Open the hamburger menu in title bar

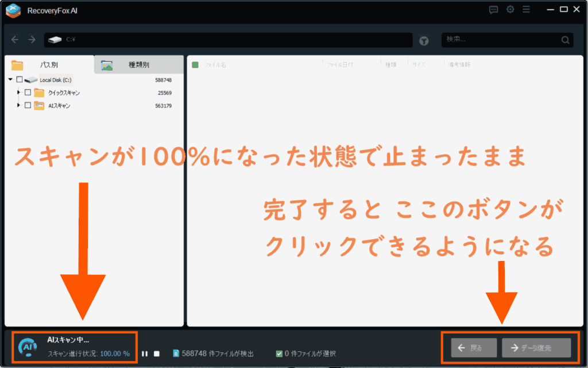point(526,10)
